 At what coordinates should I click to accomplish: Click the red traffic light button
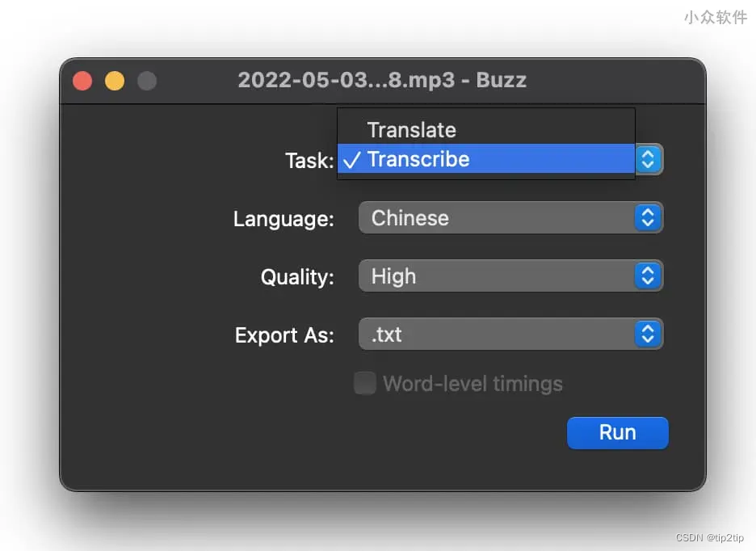click(x=82, y=81)
